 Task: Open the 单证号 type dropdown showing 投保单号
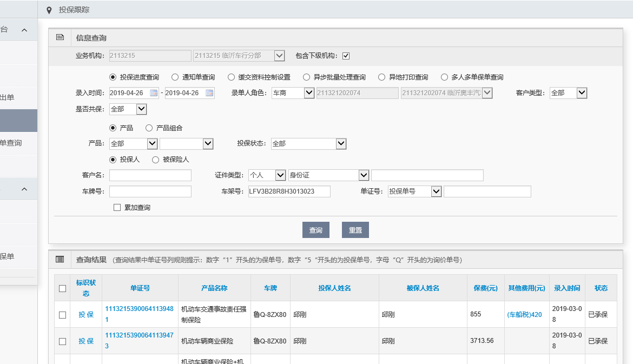point(436,191)
